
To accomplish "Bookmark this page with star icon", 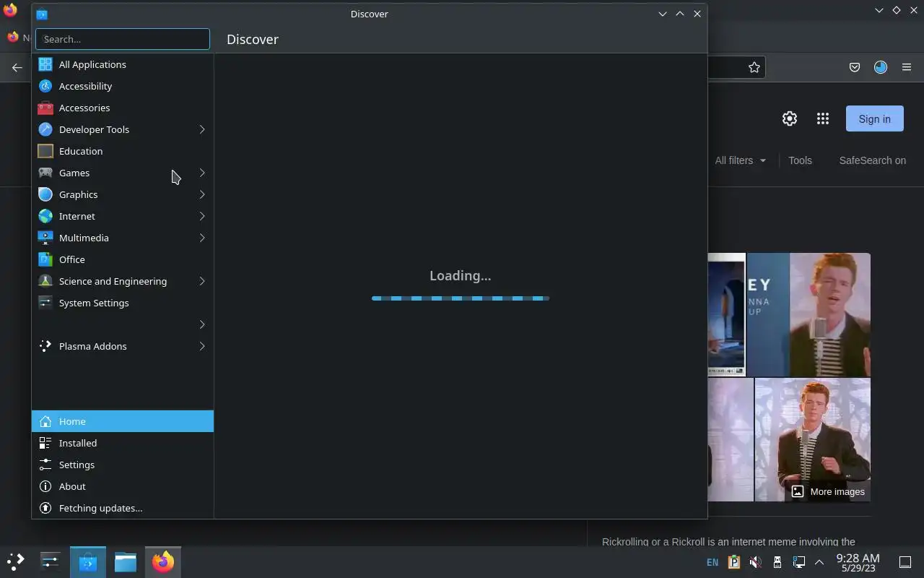I will [754, 67].
